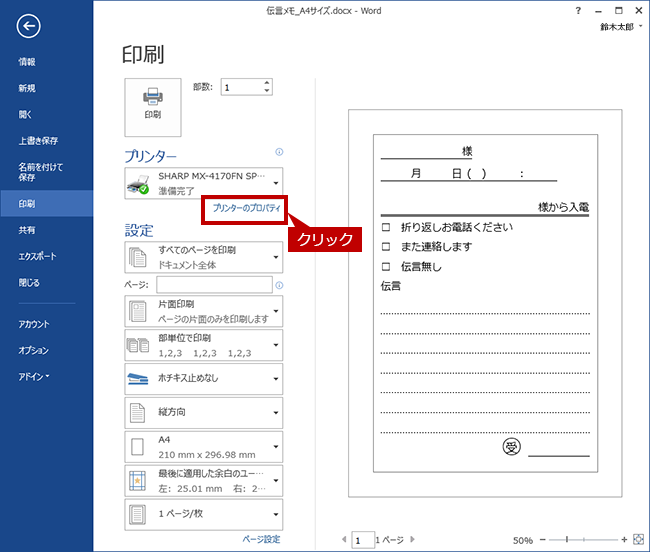Open the A4 paper size dropdown

click(204, 447)
